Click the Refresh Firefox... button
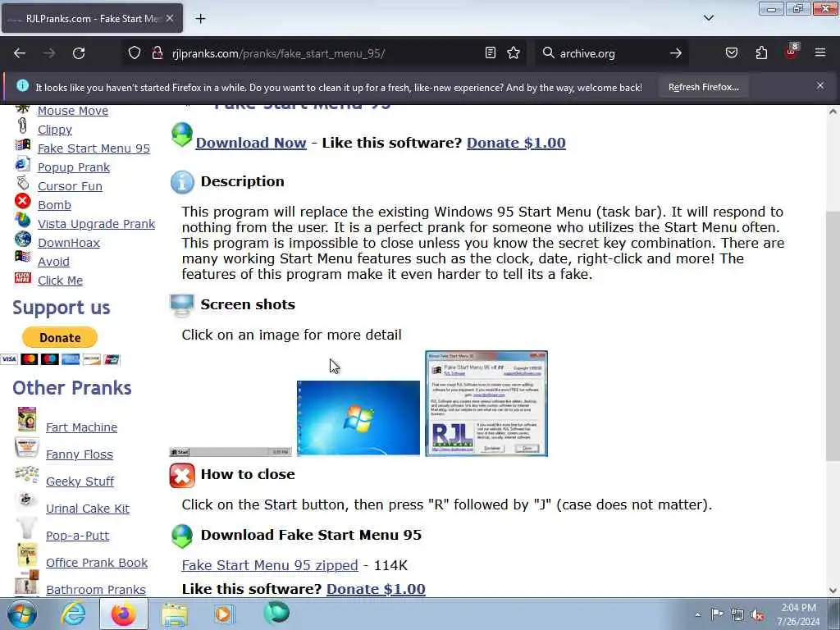Viewport: 840px width, 630px height. pyautogui.click(x=703, y=87)
